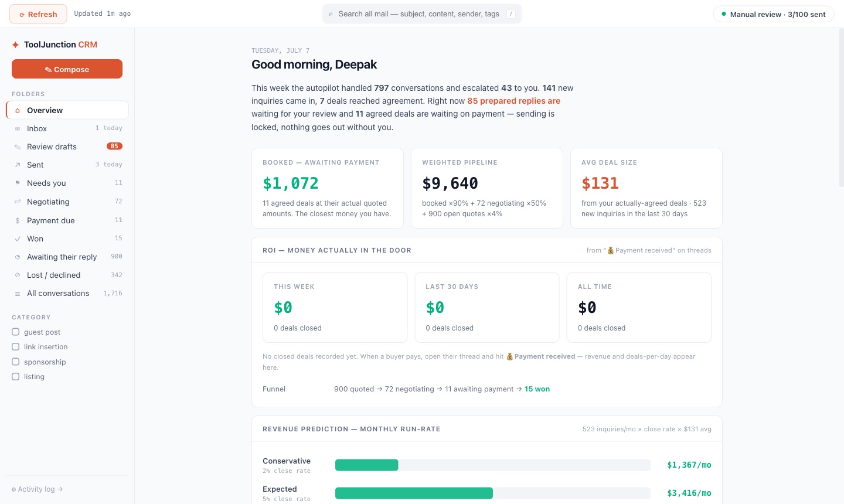Click the Expected run-rate progress bar

pyautogui.click(x=493, y=493)
